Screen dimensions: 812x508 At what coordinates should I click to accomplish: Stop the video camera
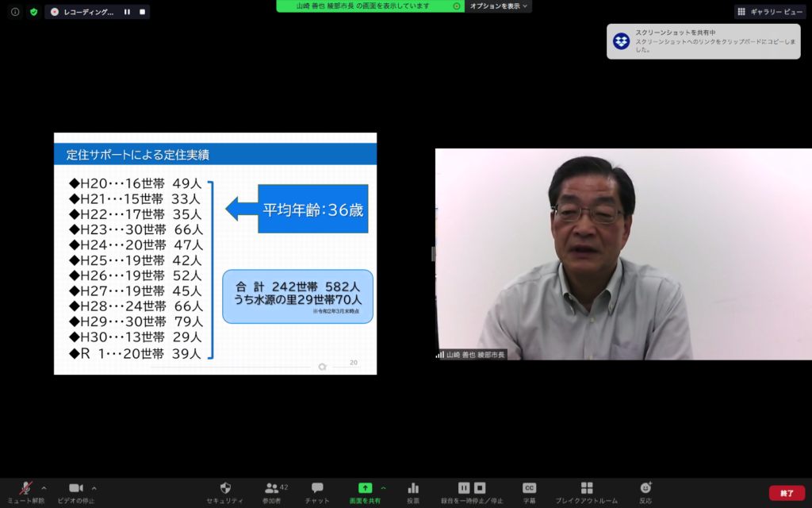point(76,488)
